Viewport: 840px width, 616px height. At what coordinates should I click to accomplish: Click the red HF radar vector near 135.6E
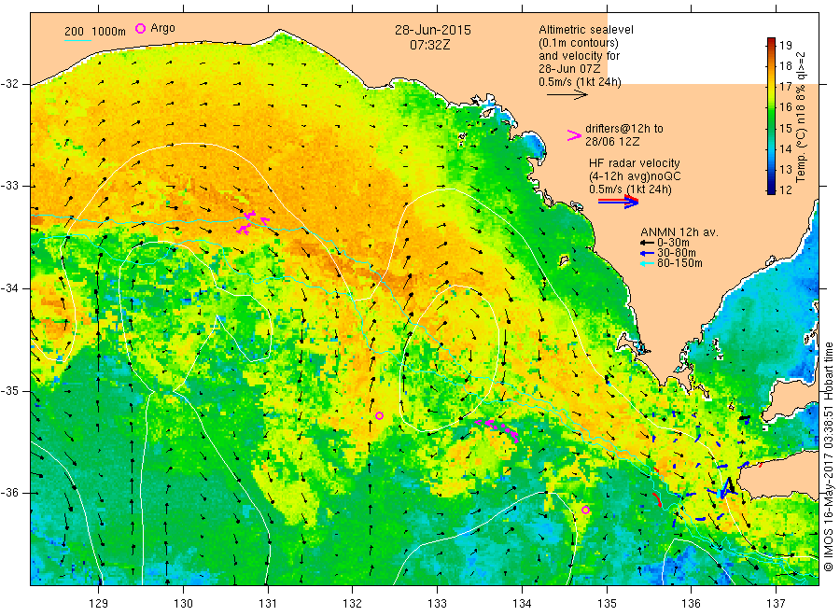[x=657, y=499]
